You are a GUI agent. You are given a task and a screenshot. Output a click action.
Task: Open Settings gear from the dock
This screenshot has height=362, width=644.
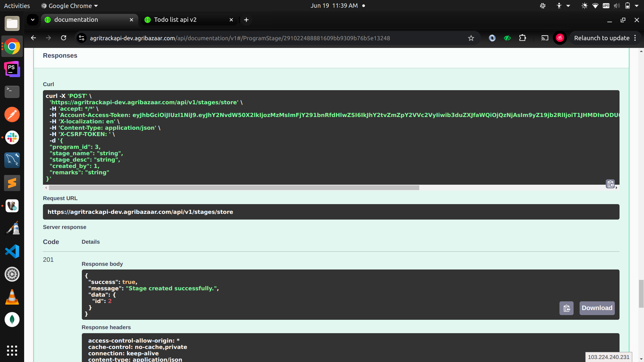coord(12,274)
